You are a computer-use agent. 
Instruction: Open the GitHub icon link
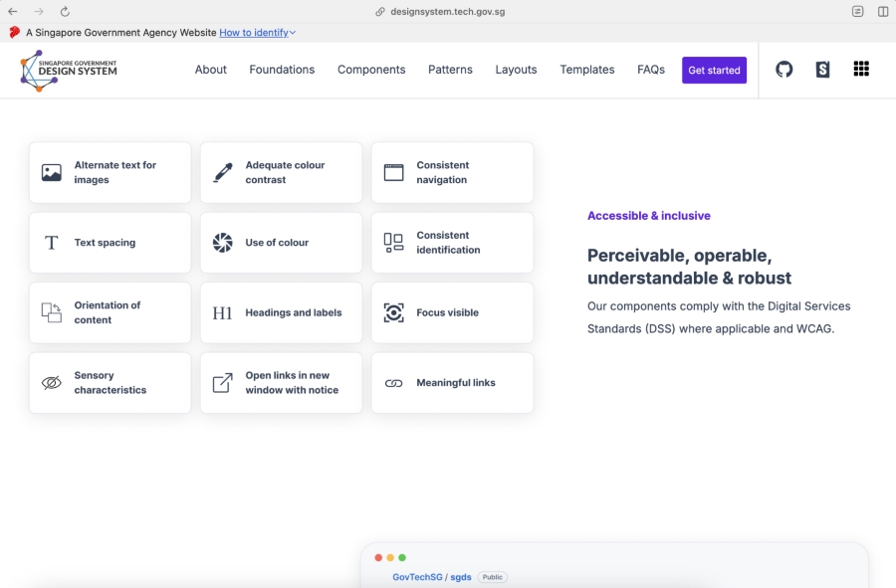(x=784, y=70)
